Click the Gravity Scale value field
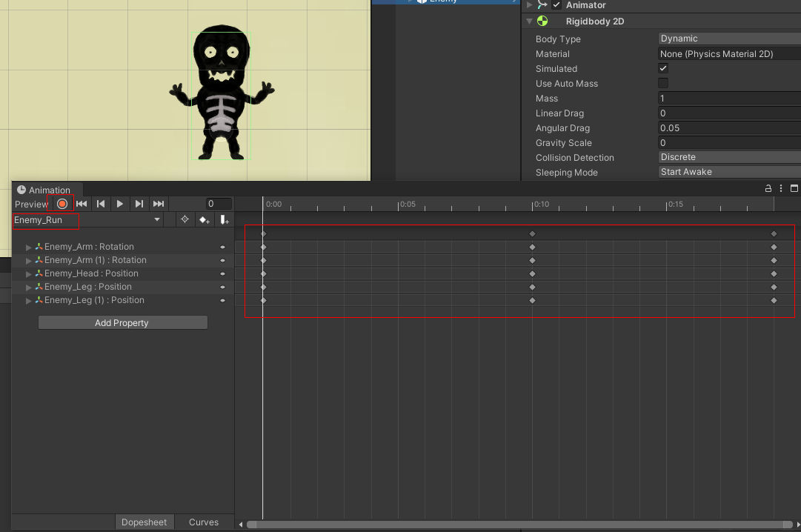The height and width of the screenshot is (532, 801). tap(729, 142)
